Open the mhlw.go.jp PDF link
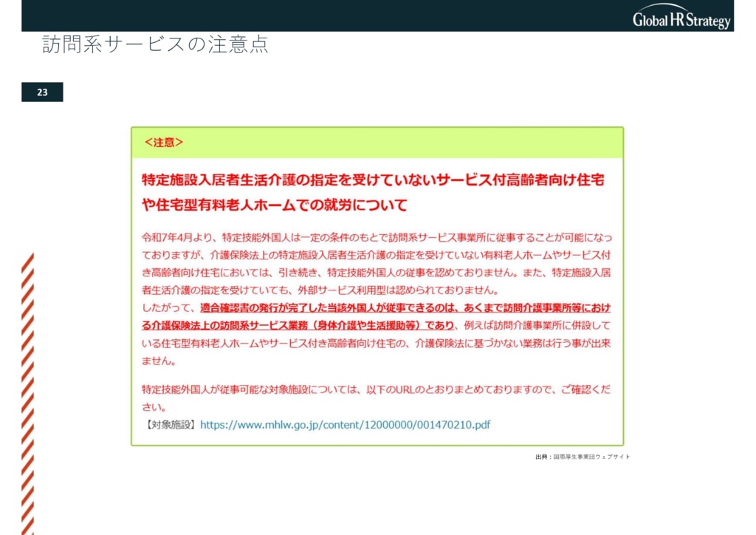756x535 pixels. (346, 425)
